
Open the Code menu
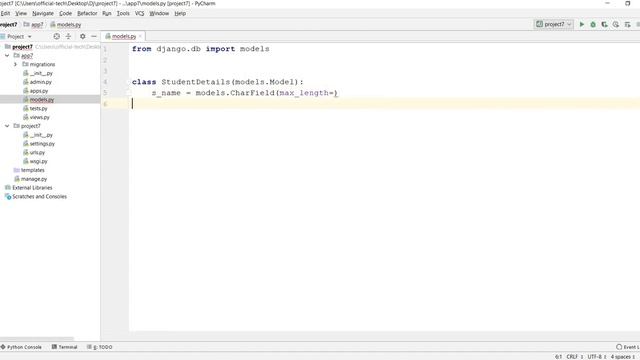(x=65, y=13)
